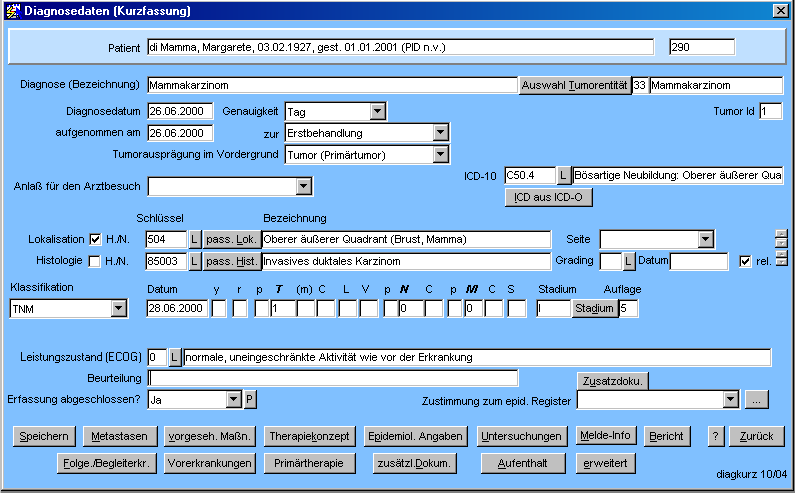
Task: Toggle the rel. checkbox
Action: (745, 261)
